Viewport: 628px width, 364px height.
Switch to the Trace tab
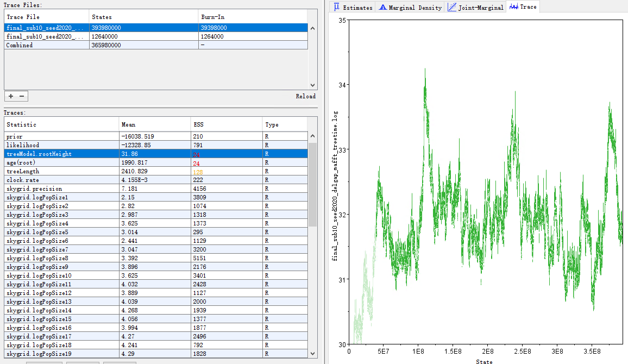tap(522, 7)
